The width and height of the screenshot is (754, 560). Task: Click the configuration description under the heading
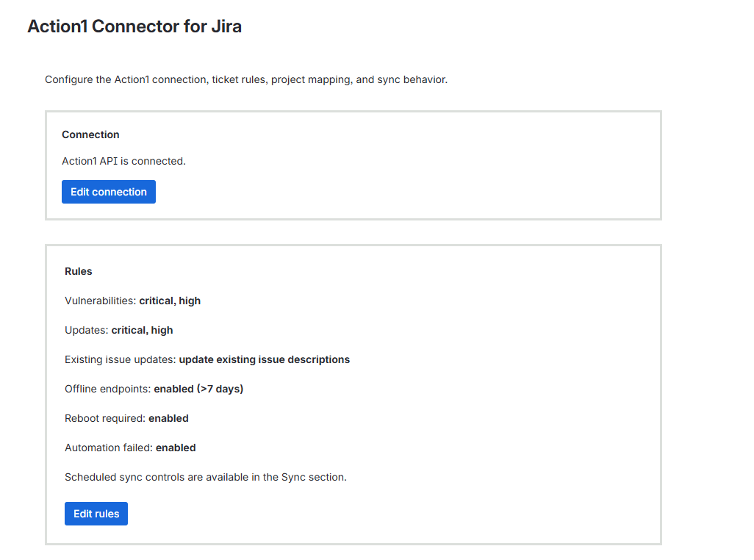pyautogui.click(x=248, y=79)
